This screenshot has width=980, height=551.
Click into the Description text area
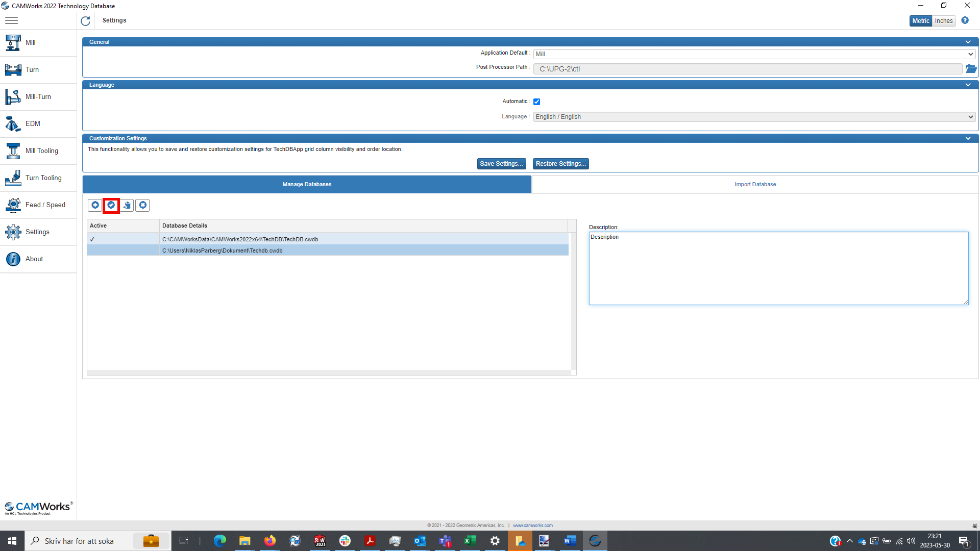[778, 268]
